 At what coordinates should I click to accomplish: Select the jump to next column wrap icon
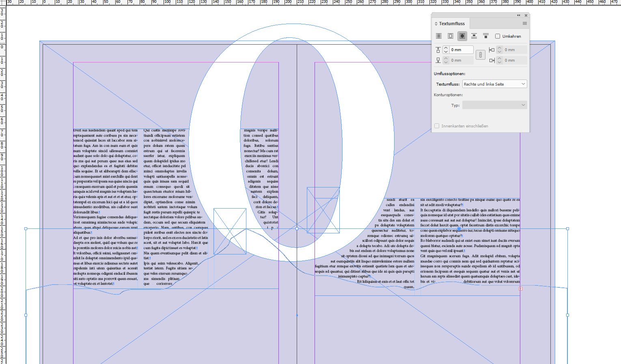[486, 36]
